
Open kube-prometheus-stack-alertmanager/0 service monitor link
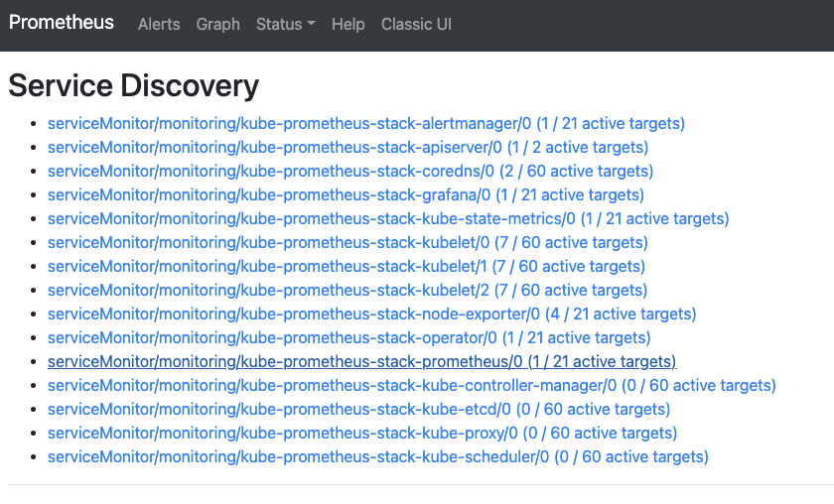pos(366,124)
